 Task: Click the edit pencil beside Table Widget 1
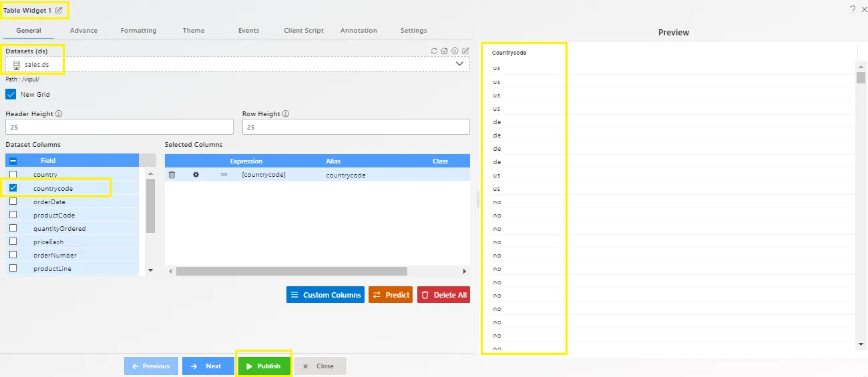[x=59, y=10]
